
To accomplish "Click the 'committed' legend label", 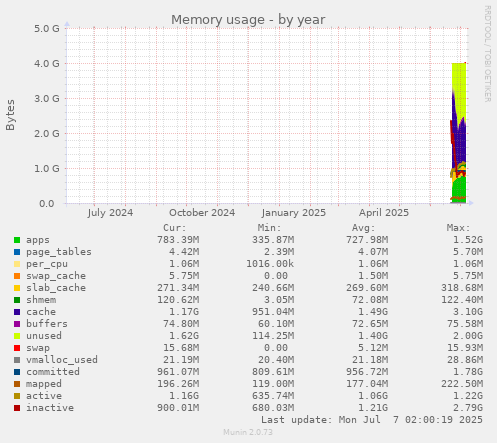I will 53,372.
